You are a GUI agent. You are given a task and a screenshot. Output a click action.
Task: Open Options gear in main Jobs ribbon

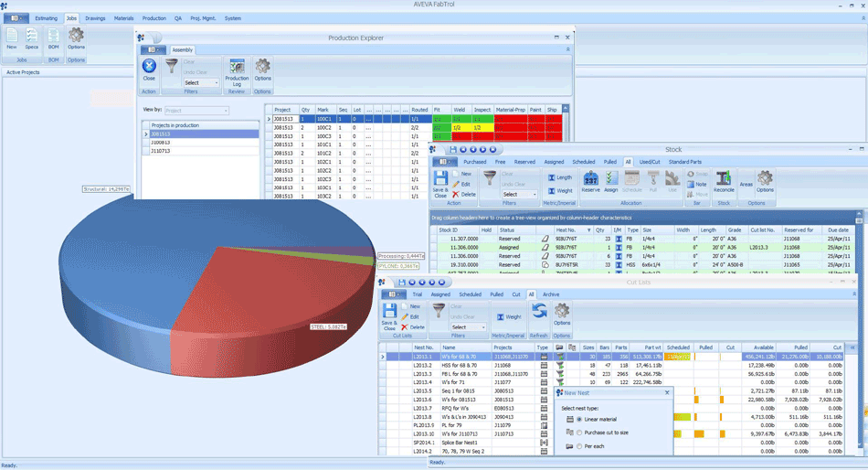(76, 38)
